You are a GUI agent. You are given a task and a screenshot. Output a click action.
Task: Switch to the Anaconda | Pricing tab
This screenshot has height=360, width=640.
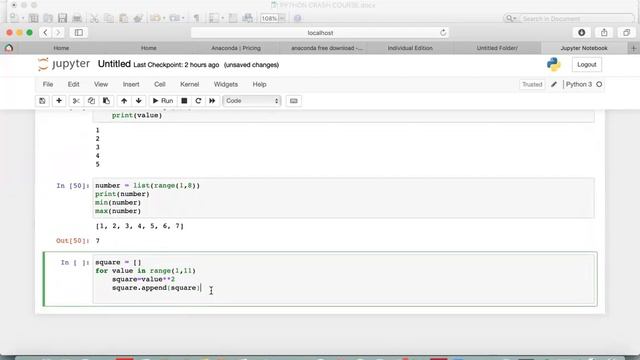click(x=236, y=48)
